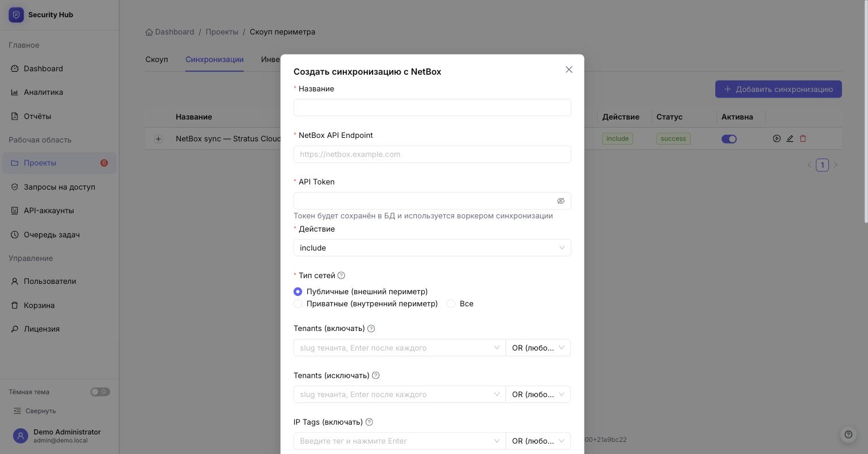Open Аналитика section
Viewport: 868px width, 454px height.
tap(59, 92)
